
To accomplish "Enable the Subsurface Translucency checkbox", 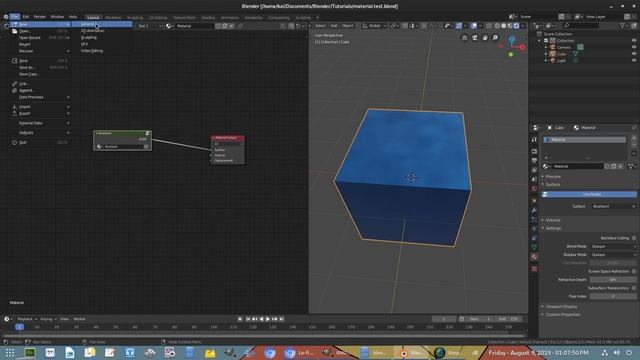I will [x=634, y=288].
